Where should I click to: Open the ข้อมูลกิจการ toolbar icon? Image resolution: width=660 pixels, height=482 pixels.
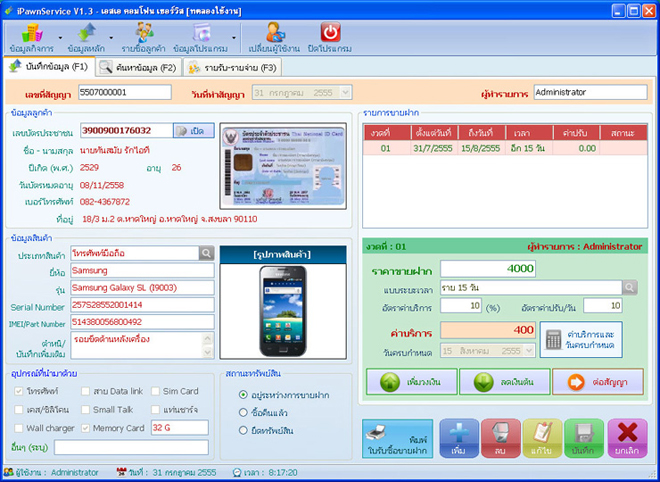[32, 38]
